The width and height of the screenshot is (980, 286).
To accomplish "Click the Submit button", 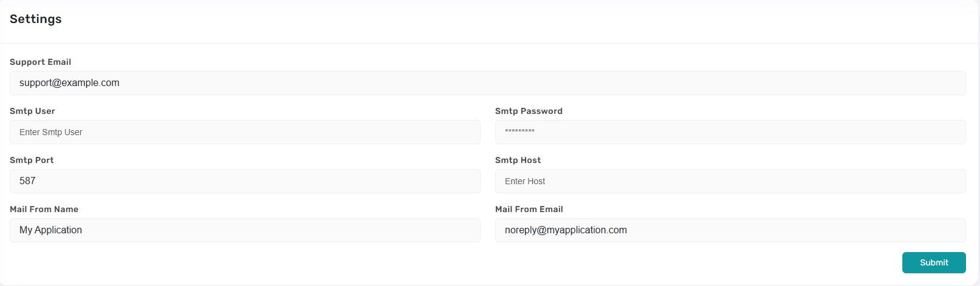I will [x=933, y=262].
